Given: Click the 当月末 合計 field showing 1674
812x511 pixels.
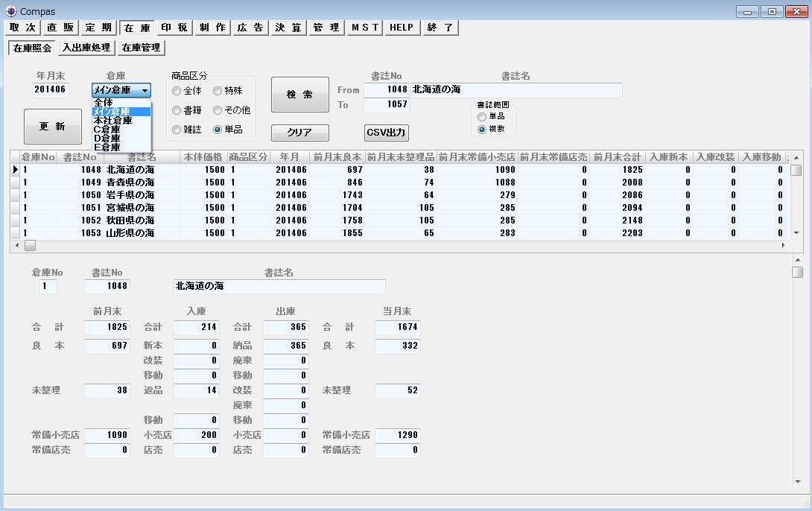Looking at the screenshot, I should click(x=398, y=327).
